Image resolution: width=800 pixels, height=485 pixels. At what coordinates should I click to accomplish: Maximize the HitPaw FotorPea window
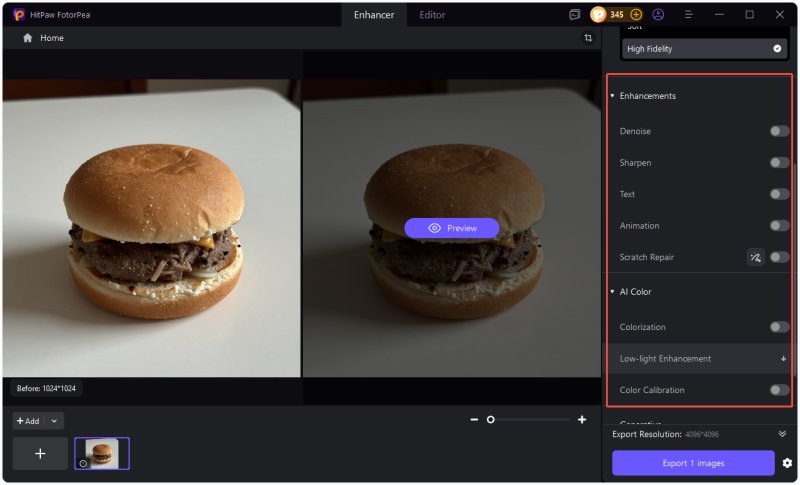point(749,15)
